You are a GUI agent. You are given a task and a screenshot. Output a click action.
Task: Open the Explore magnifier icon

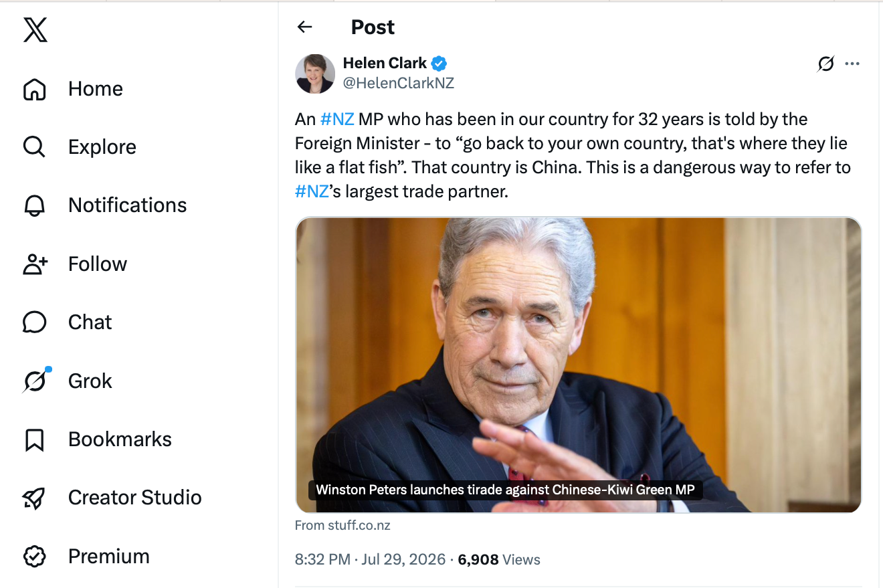35,147
